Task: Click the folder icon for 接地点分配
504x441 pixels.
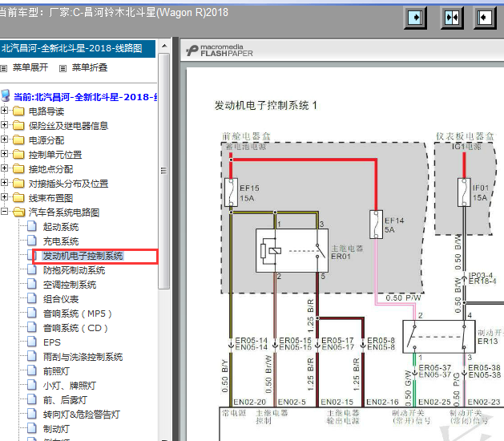Action: pos(18,169)
